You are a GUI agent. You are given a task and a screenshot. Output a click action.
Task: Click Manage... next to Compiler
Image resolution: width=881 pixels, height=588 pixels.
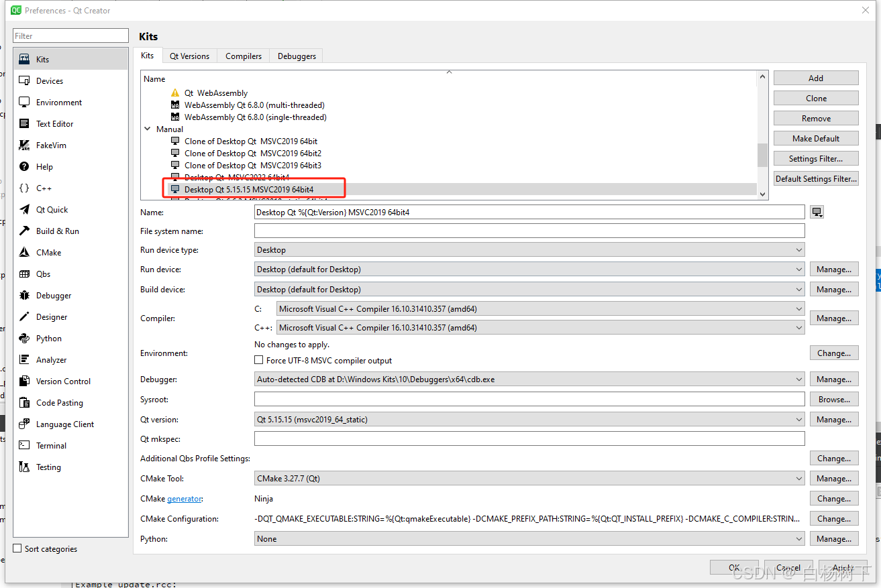click(834, 318)
